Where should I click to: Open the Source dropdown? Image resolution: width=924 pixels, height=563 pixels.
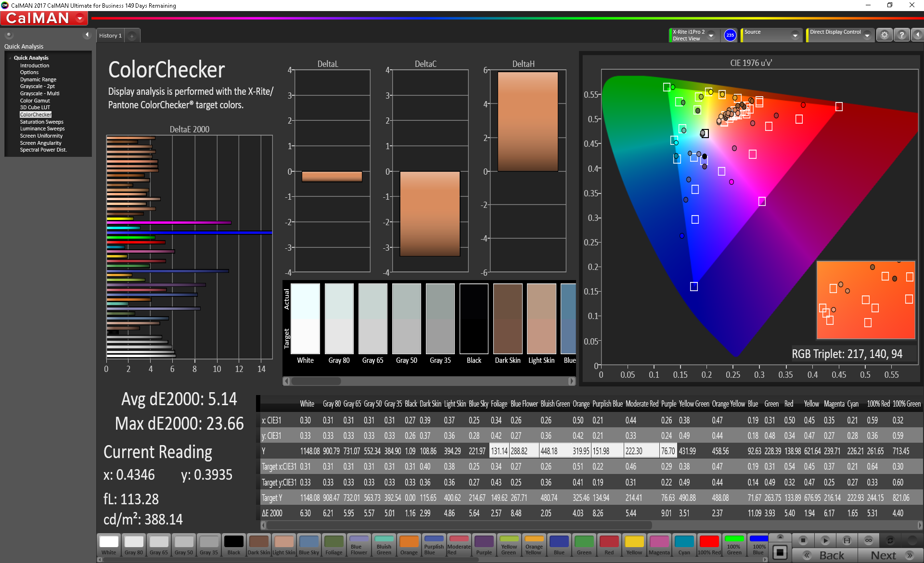coord(795,35)
